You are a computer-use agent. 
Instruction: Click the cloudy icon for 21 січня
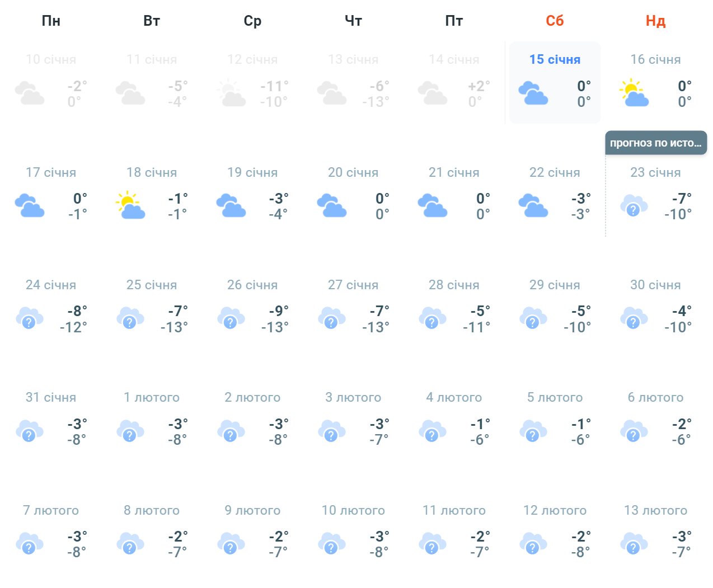(x=432, y=205)
